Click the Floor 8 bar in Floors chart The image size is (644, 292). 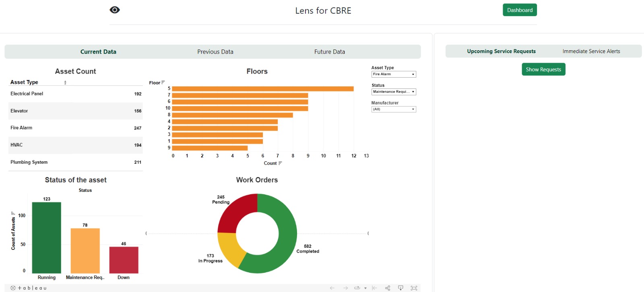[233, 115]
